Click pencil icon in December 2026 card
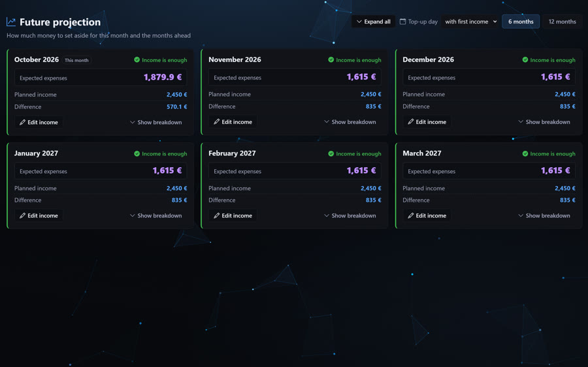 point(411,122)
